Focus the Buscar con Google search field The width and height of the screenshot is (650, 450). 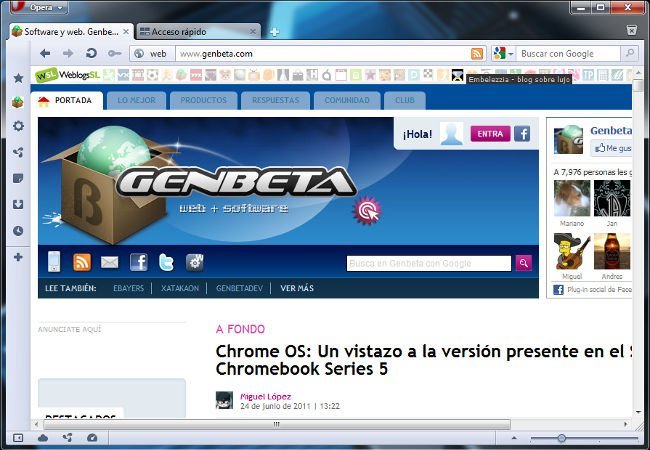pos(568,53)
